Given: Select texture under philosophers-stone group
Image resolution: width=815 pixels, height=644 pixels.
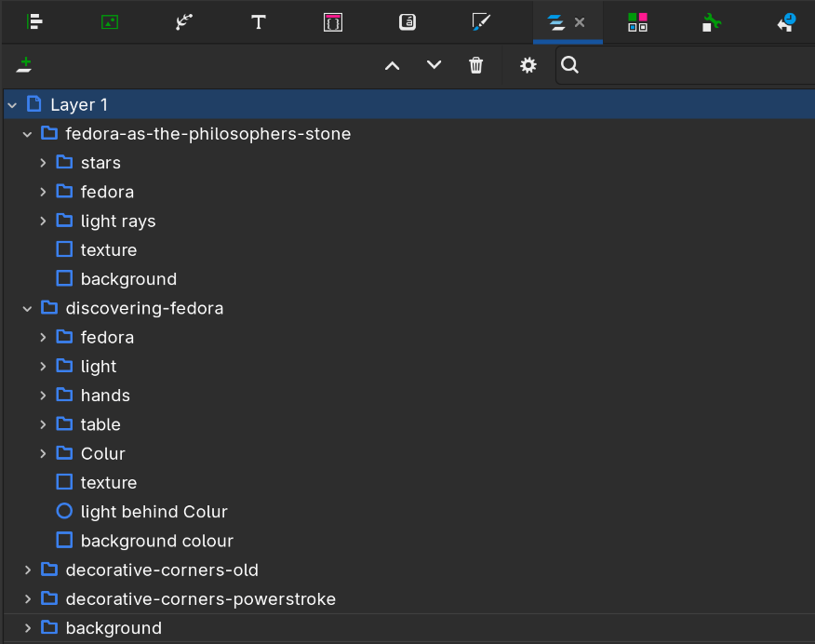Looking at the screenshot, I should tap(109, 250).
